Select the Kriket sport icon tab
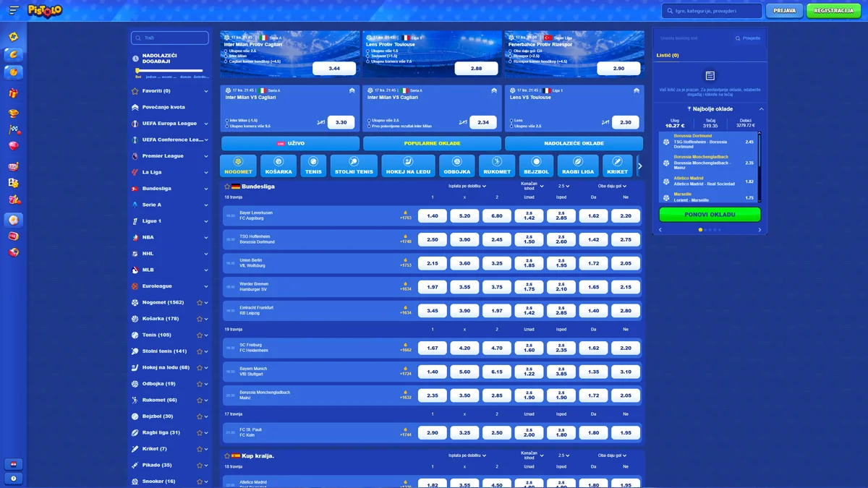 click(617, 166)
